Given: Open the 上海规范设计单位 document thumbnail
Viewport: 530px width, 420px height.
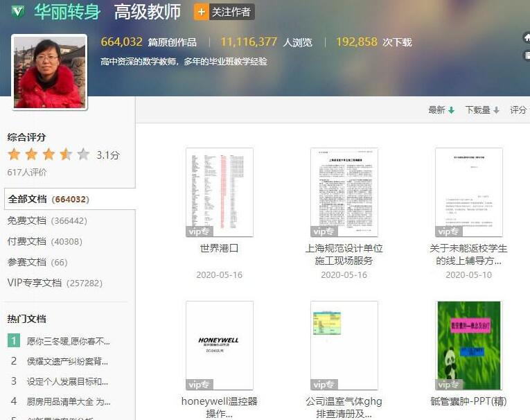Looking at the screenshot, I should 344,192.
